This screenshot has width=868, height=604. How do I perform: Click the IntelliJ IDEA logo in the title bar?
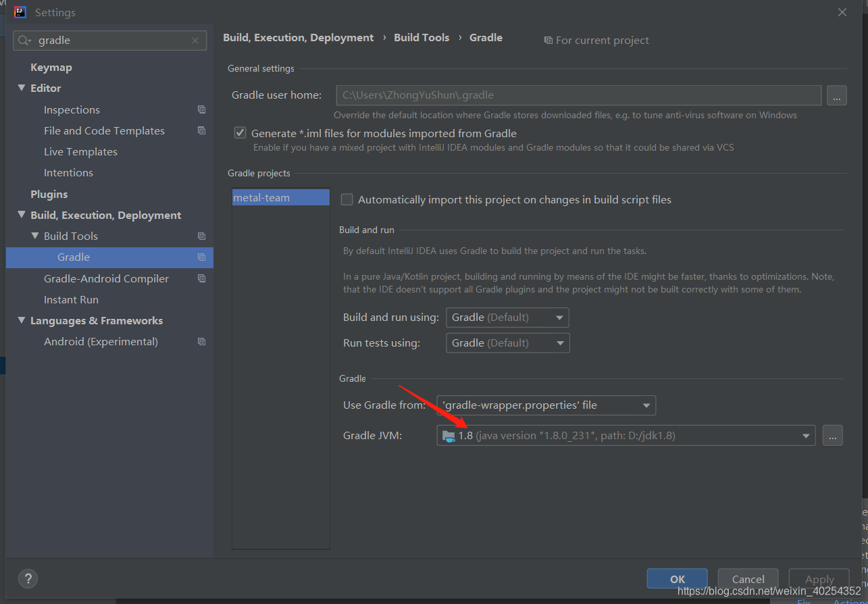point(20,12)
